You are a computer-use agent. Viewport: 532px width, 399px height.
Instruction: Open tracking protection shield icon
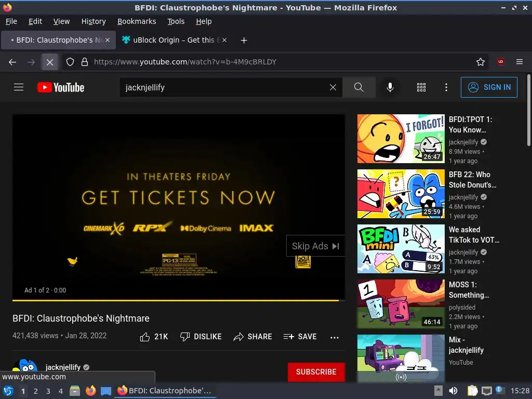(x=70, y=62)
